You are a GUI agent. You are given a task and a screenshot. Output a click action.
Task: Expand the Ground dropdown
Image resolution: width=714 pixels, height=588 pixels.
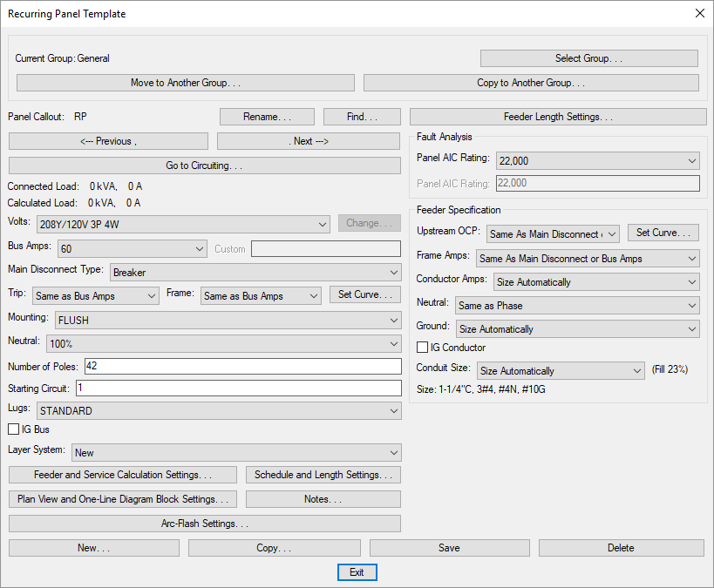[x=577, y=329]
